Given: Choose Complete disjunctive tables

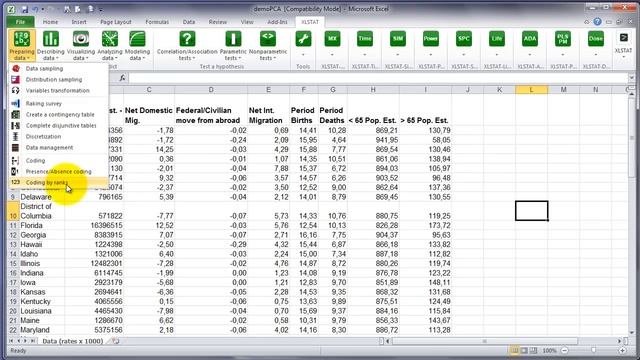Looking at the screenshot, I should click(58, 126).
